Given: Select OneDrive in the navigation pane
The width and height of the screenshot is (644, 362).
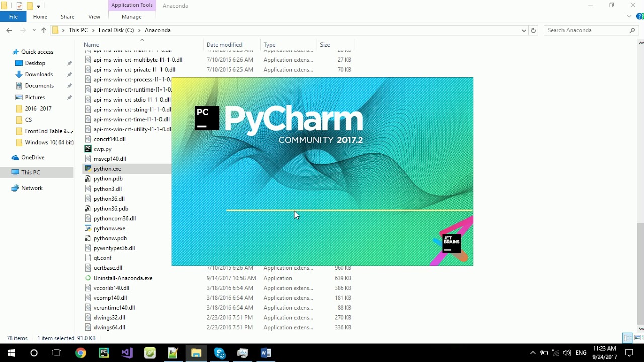Looking at the screenshot, I should point(33,157).
